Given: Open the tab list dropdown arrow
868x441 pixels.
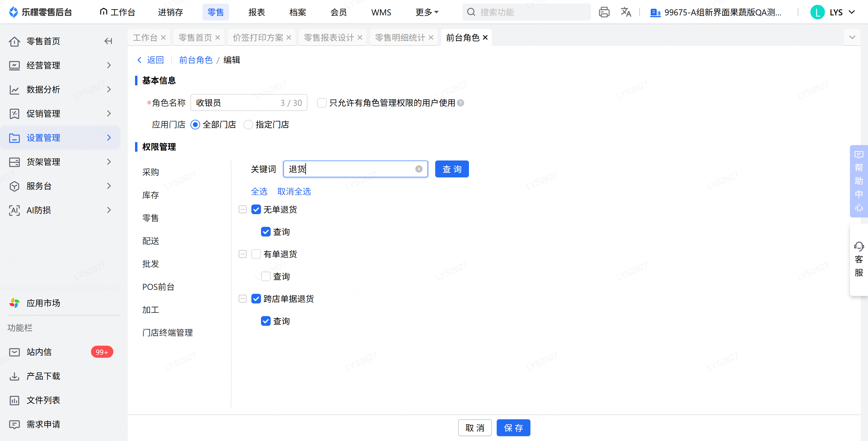Looking at the screenshot, I should [852, 37].
